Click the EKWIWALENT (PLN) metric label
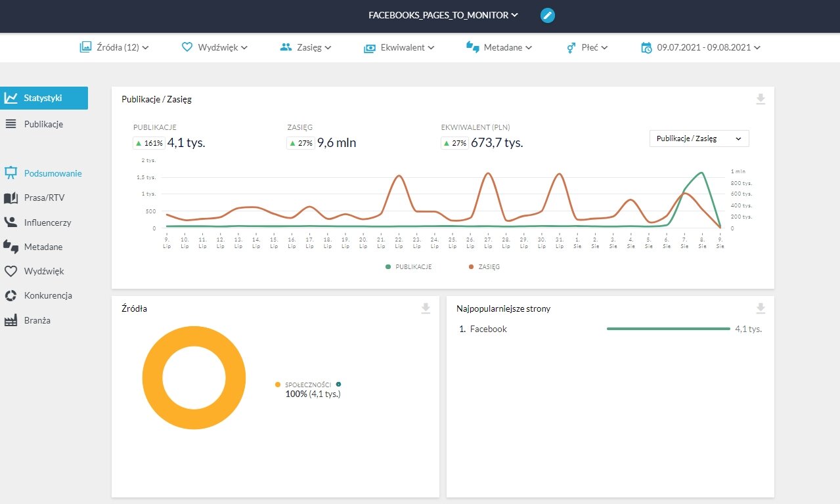 pyautogui.click(x=476, y=127)
